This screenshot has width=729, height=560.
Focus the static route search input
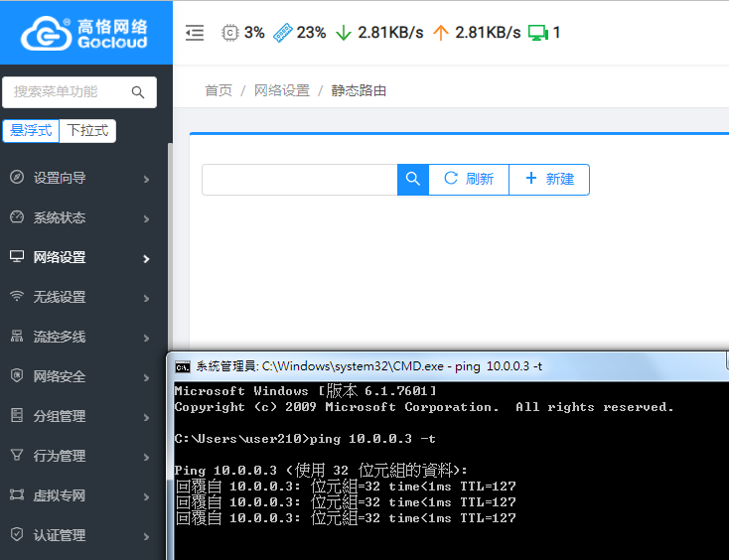click(x=300, y=180)
